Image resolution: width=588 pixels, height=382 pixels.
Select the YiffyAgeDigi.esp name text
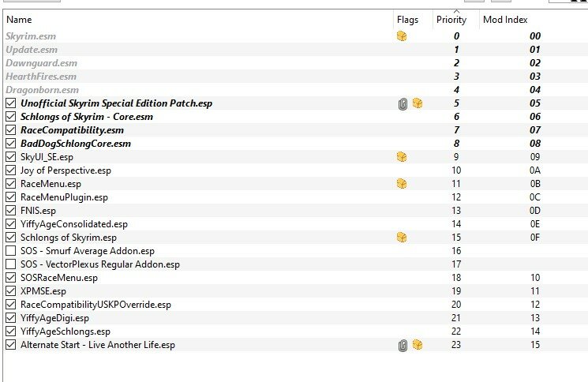[x=54, y=318]
